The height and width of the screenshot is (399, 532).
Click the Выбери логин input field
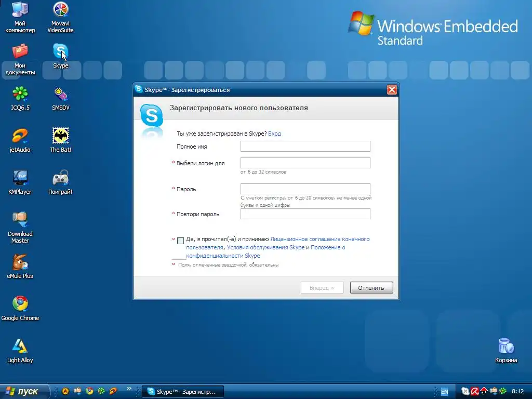[x=305, y=163]
